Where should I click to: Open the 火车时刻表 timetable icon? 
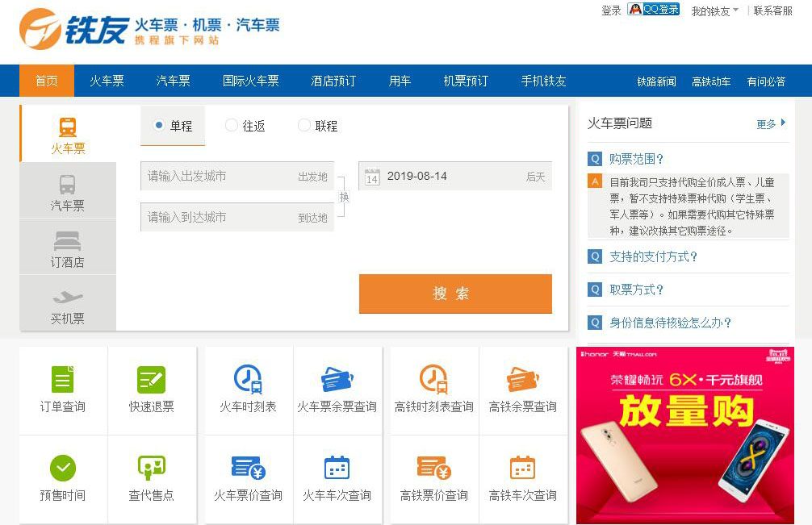coord(248,379)
